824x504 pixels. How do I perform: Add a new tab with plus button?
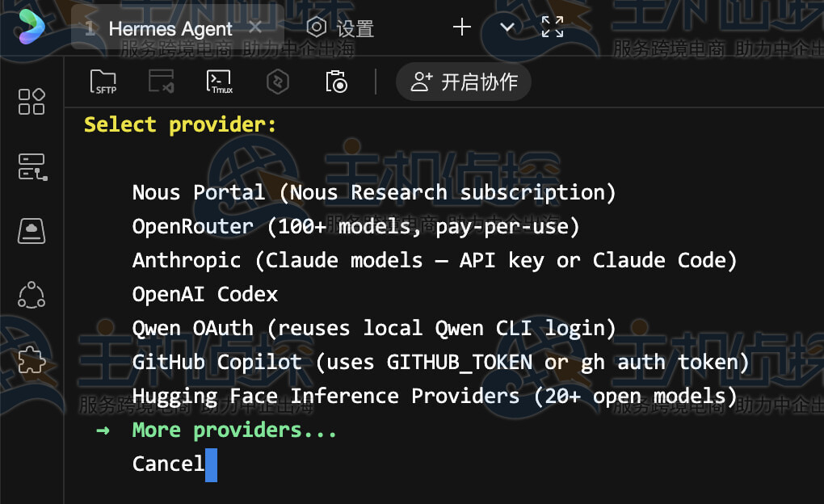pyautogui.click(x=462, y=27)
